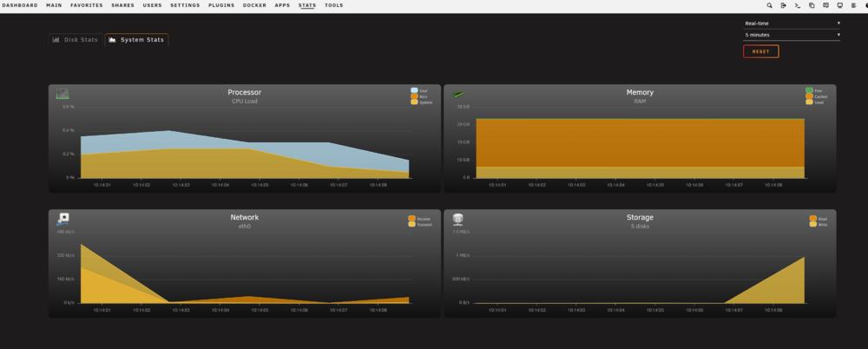Open the Apps page
Screen dimensions: 868x349
click(x=282, y=5)
